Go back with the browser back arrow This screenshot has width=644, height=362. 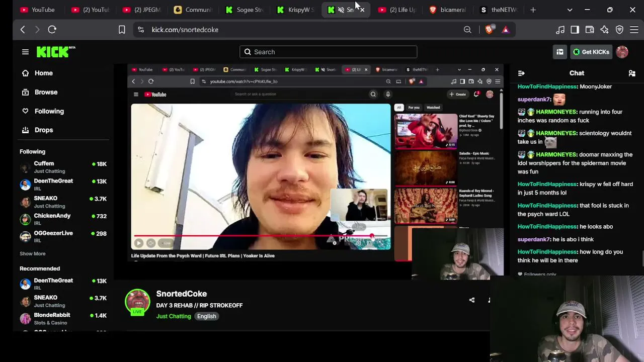[23, 30]
